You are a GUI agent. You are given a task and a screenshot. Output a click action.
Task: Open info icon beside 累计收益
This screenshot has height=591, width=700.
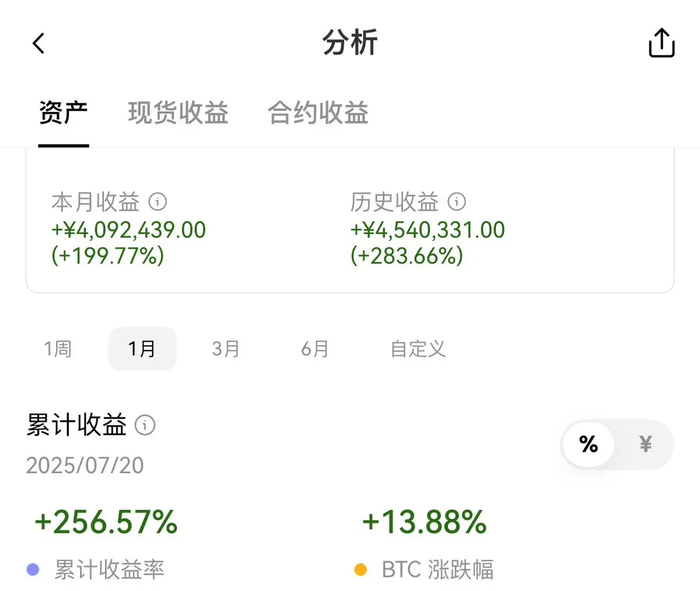tap(145, 425)
